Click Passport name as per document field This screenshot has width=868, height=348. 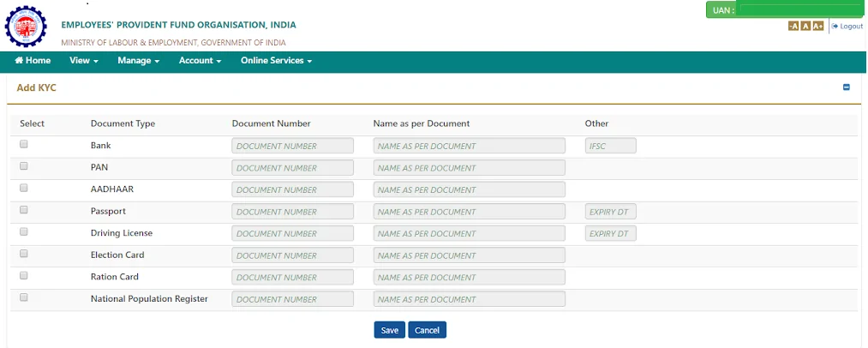(470, 212)
